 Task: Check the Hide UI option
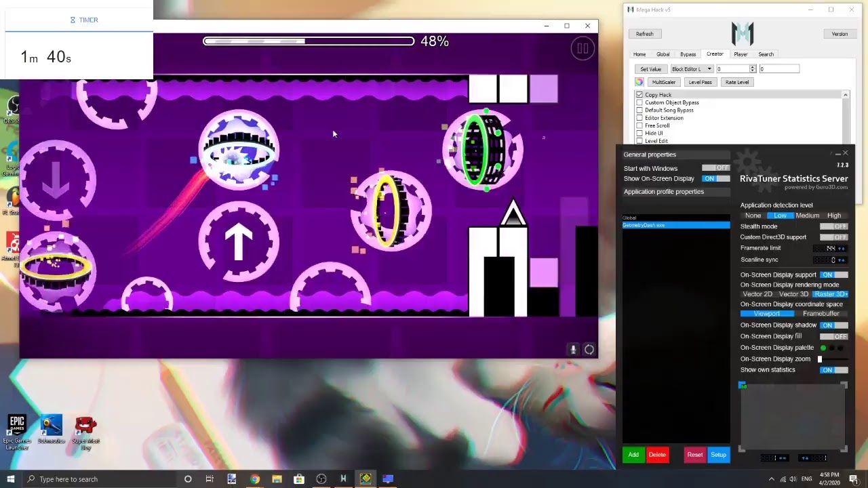click(x=639, y=133)
